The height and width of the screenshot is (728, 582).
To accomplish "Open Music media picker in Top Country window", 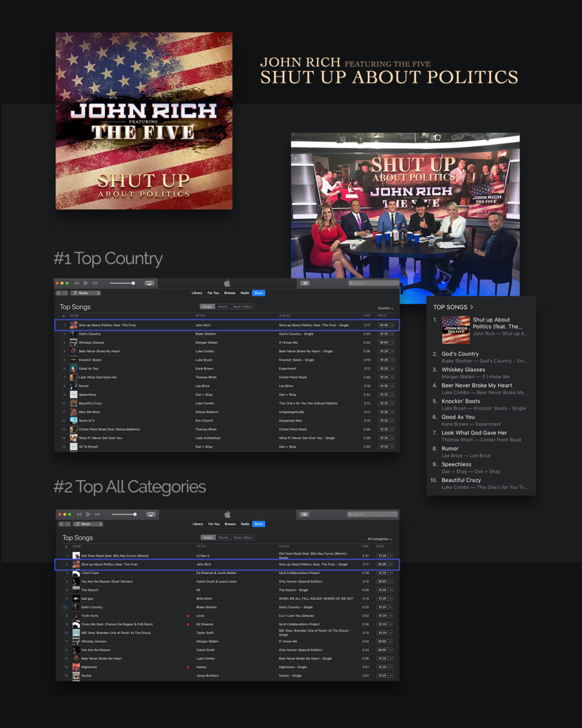I will (x=85, y=293).
